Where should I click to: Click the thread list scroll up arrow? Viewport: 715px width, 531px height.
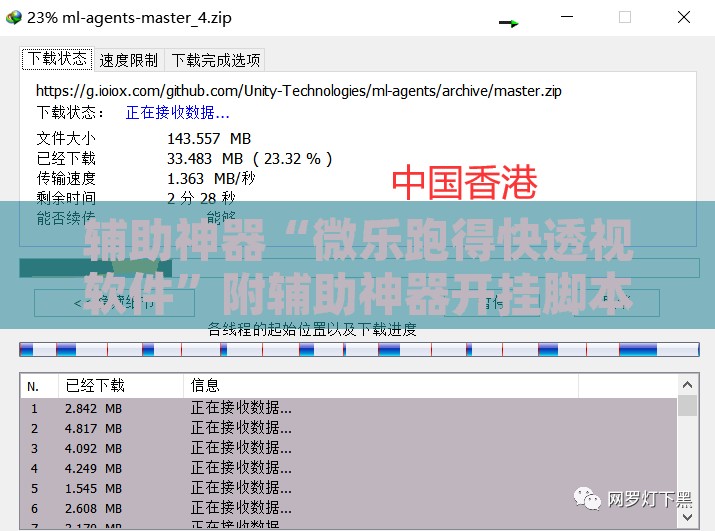coord(687,385)
